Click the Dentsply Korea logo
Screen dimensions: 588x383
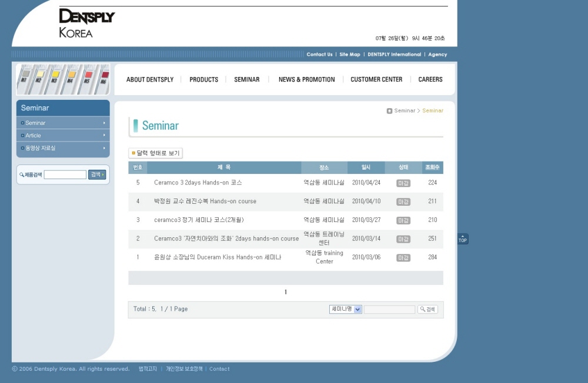click(x=87, y=23)
